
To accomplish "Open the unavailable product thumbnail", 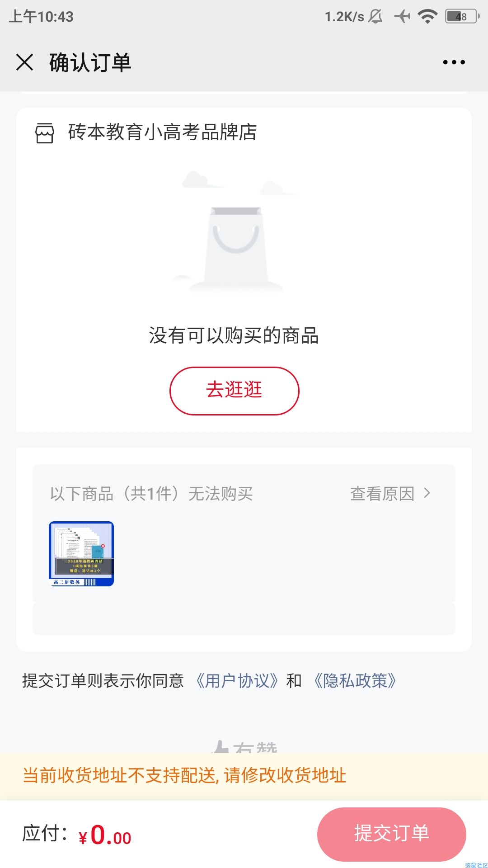I will coord(81,554).
